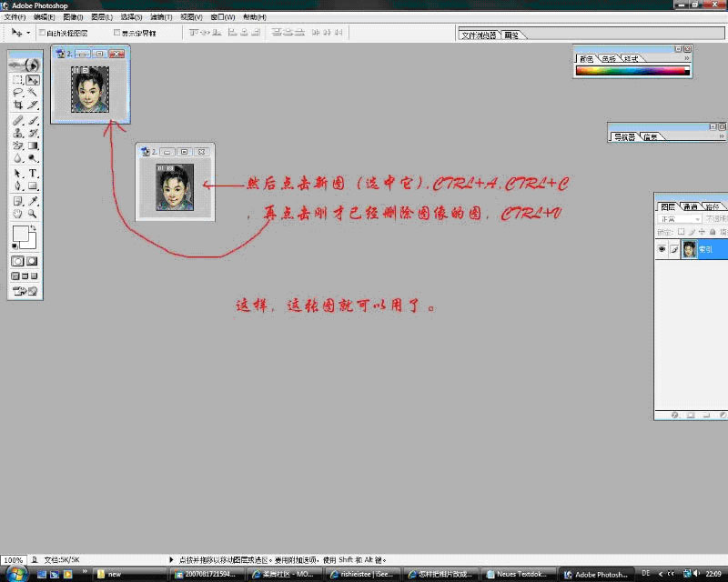Select the Magic Wand tool
728x582 pixels.
pyautogui.click(x=33, y=92)
